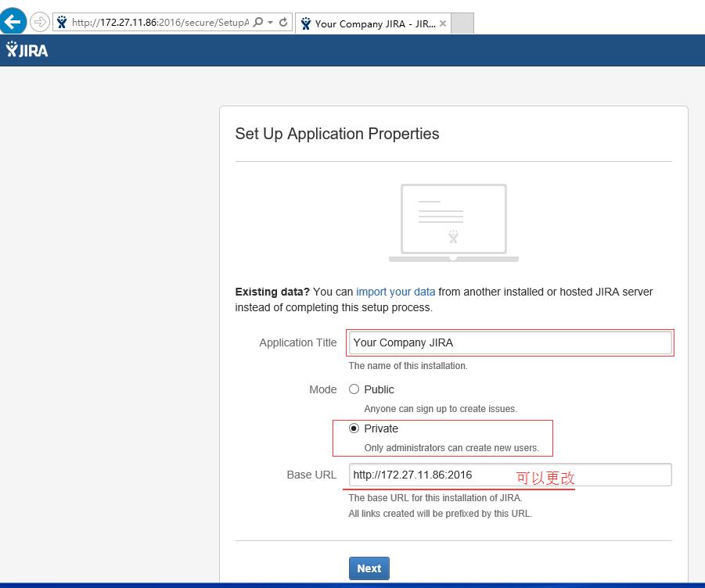Click 'All links created will be prefixed' text

[441, 514]
